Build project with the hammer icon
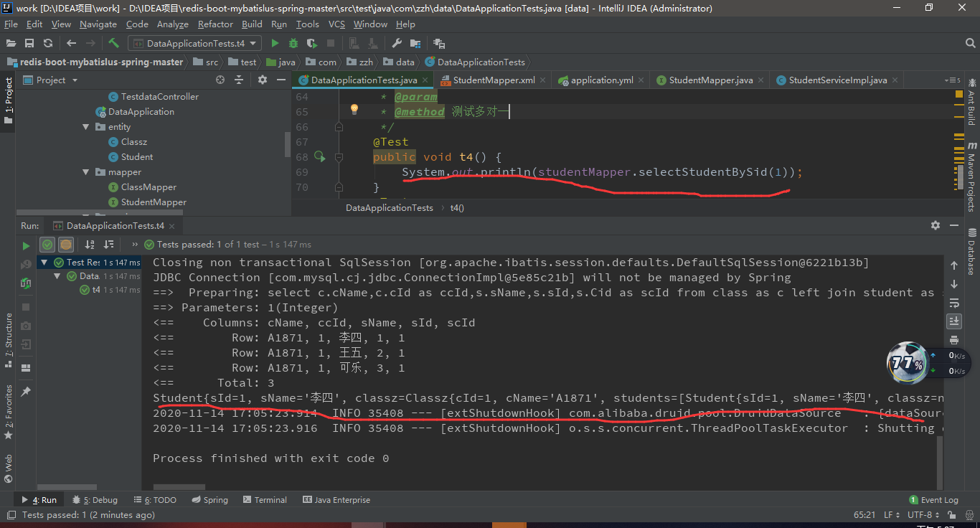This screenshot has width=980, height=528. pos(113,43)
